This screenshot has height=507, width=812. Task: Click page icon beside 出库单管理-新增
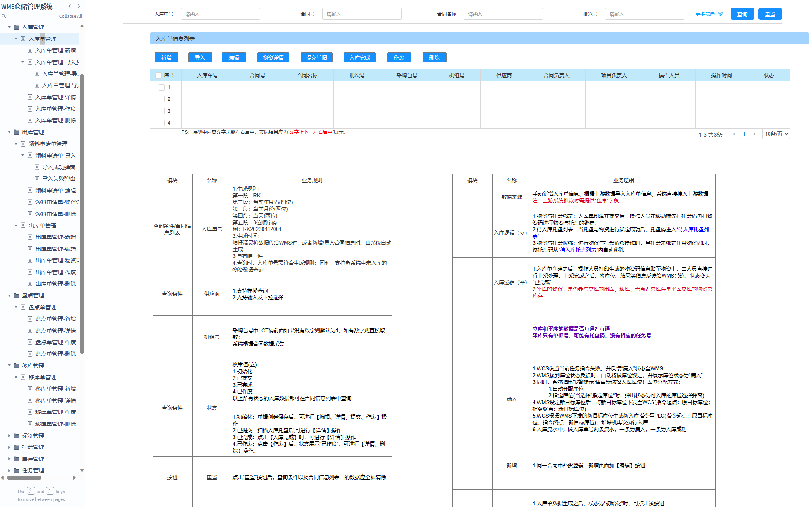click(x=30, y=237)
